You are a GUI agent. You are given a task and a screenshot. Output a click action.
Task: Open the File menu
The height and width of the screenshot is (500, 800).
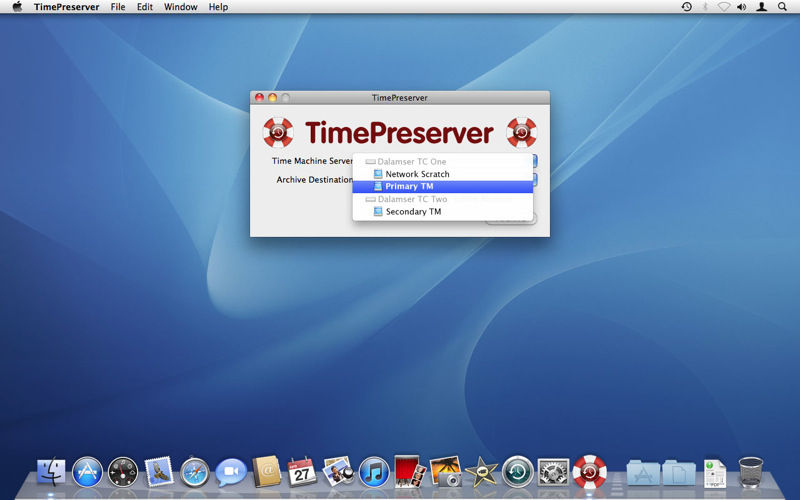point(118,7)
